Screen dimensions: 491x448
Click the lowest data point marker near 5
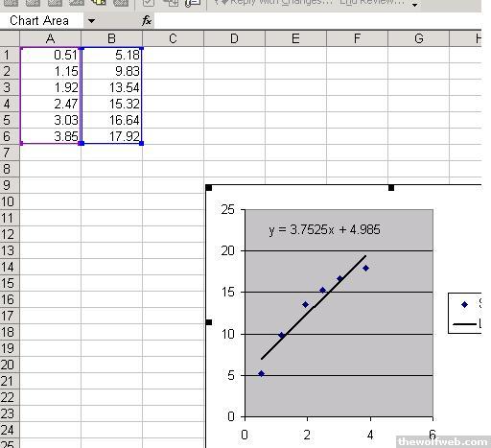click(261, 373)
